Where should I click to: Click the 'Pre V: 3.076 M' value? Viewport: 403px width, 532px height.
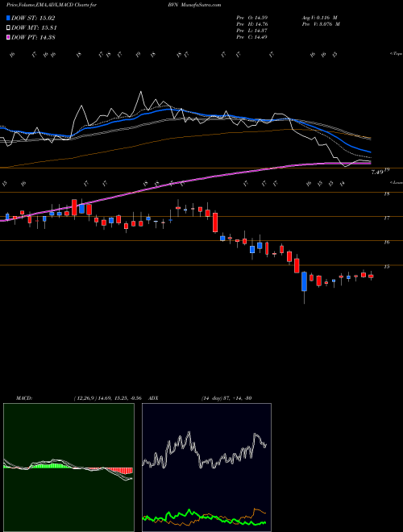(321, 23)
